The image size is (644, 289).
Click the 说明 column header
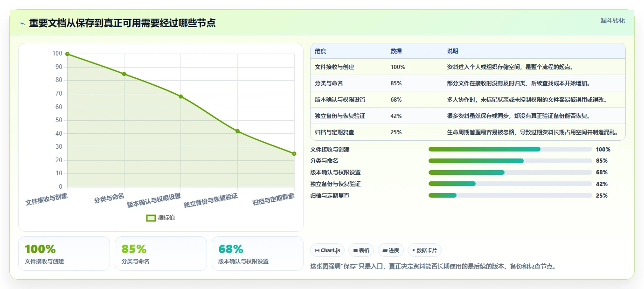tap(452, 51)
